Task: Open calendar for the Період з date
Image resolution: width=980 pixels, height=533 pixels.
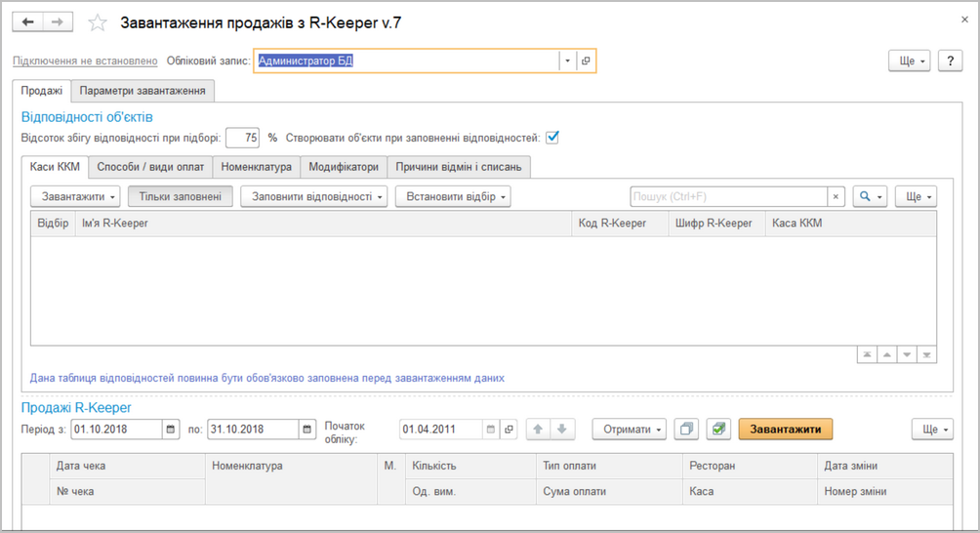Action: pyautogui.click(x=172, y=429)
